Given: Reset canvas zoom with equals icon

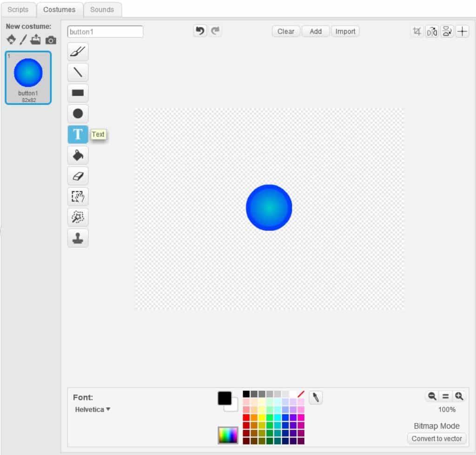Looking at the screenshot, I should click(x=445, y=396).
